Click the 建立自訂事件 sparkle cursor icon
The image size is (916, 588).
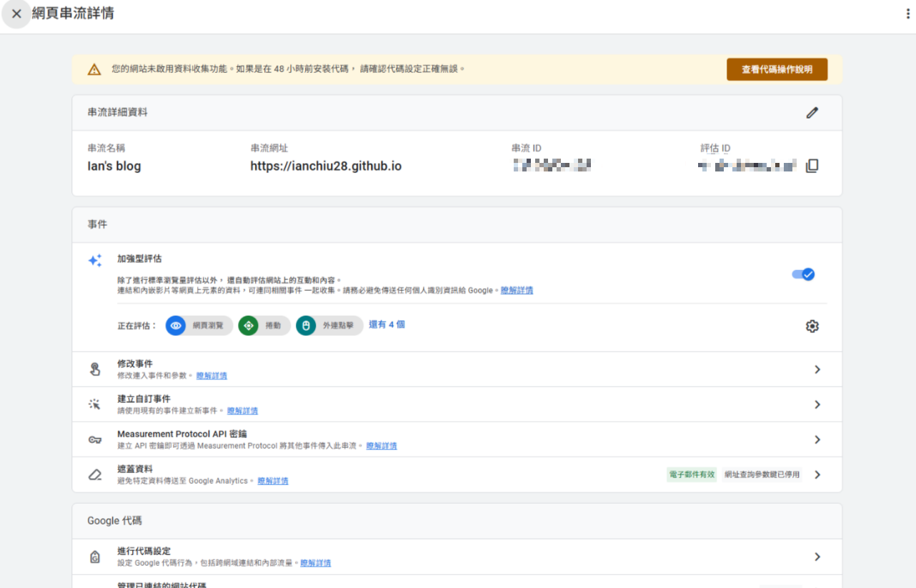coord(95,404)
